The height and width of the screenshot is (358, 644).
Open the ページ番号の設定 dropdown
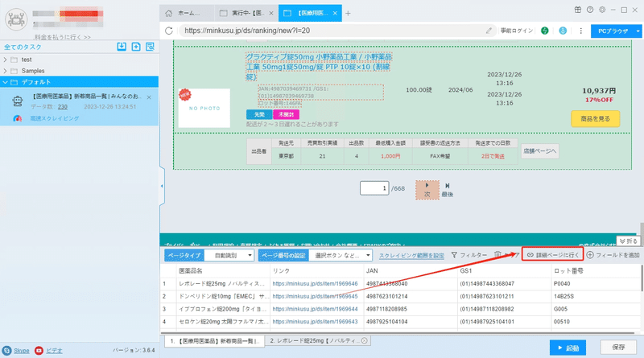(341, 255)
